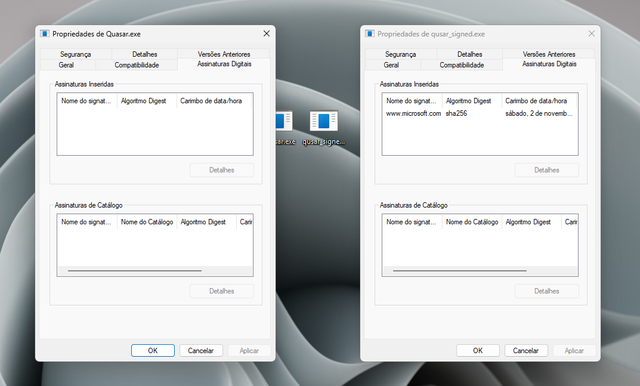The image size is (640, 386).
Task: Open Versões Anteriores tab in Quasar.exe properties
Action: click(224, 54)
